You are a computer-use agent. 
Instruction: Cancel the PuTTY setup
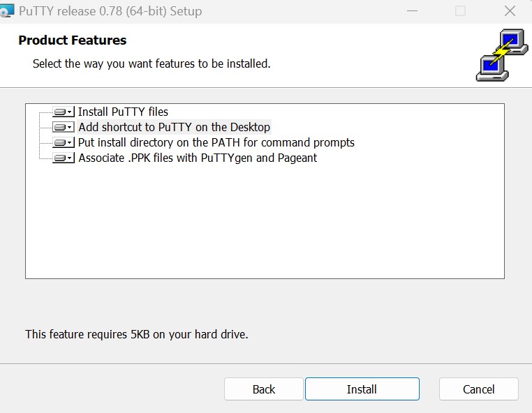click(x=478, y=389)
